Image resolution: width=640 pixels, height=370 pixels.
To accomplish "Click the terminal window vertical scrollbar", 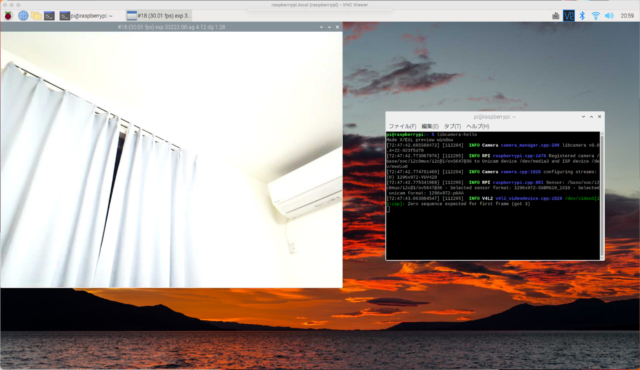I will coord(602,195).
